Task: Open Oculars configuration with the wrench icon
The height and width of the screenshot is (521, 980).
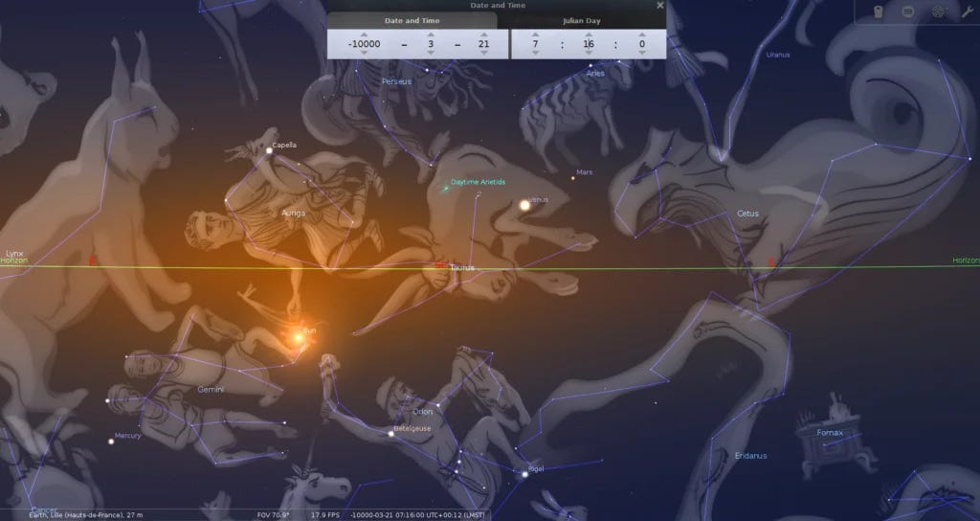Action: [968, 11]
